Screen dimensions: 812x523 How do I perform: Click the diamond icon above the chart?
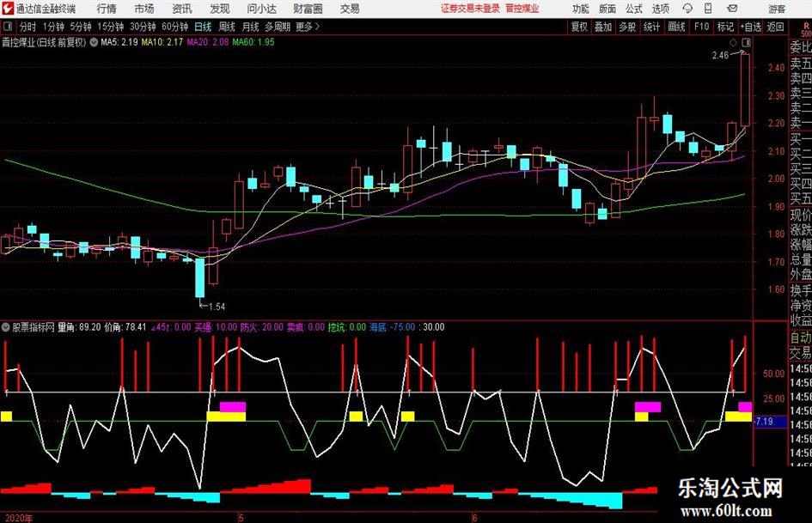[x=733, y=42]
